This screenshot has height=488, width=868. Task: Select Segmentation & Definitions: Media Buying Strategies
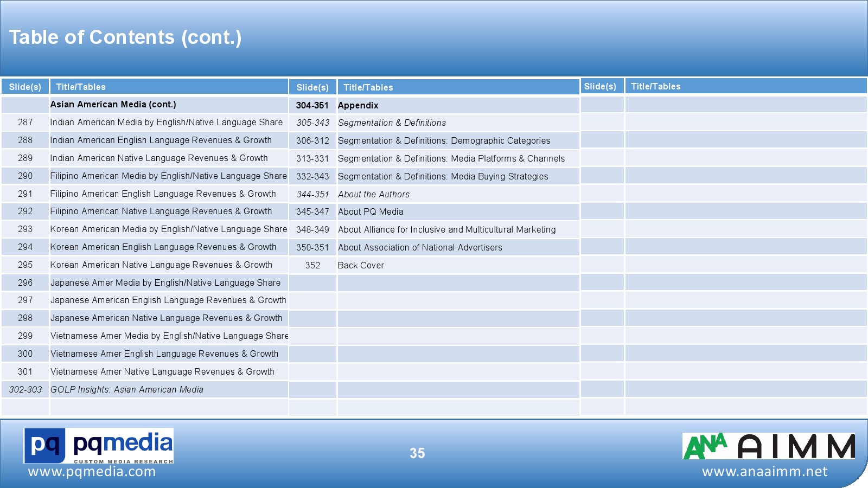point(443,176)
